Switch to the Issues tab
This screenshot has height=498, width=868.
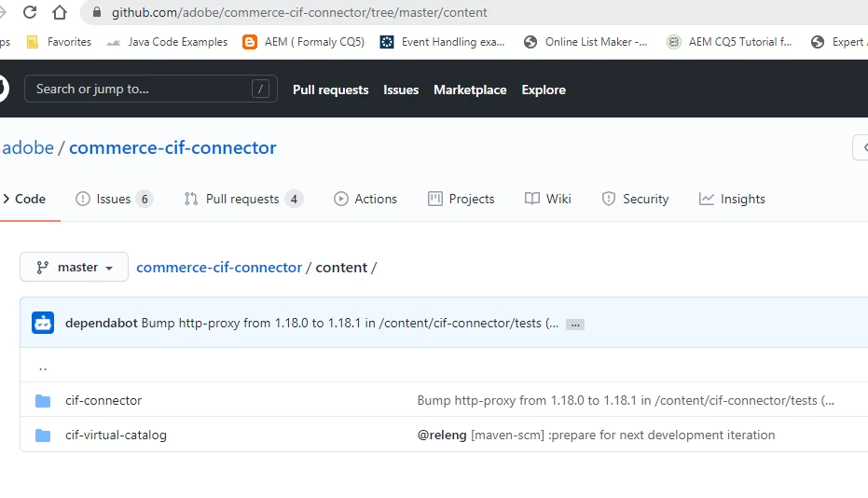coord(114,199)
